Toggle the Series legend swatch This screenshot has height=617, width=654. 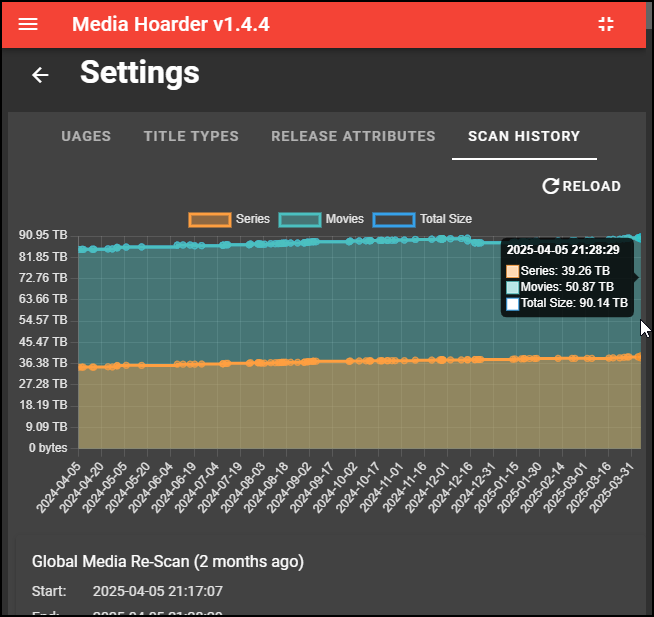210,219
